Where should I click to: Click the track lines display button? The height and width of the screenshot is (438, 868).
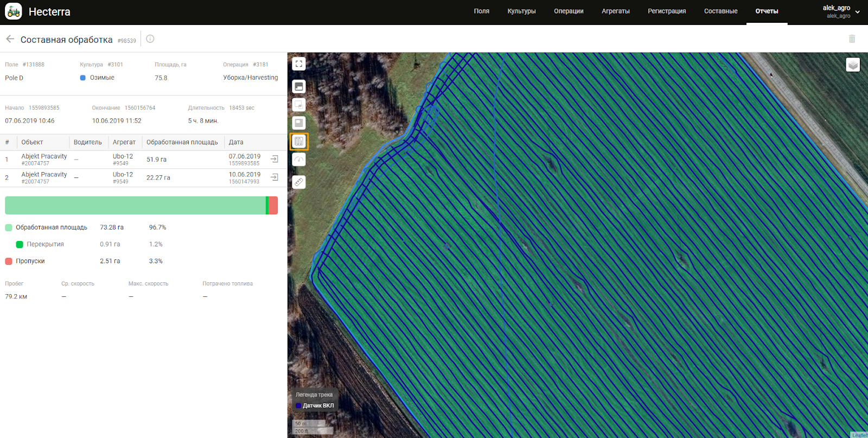coord(299,142)
